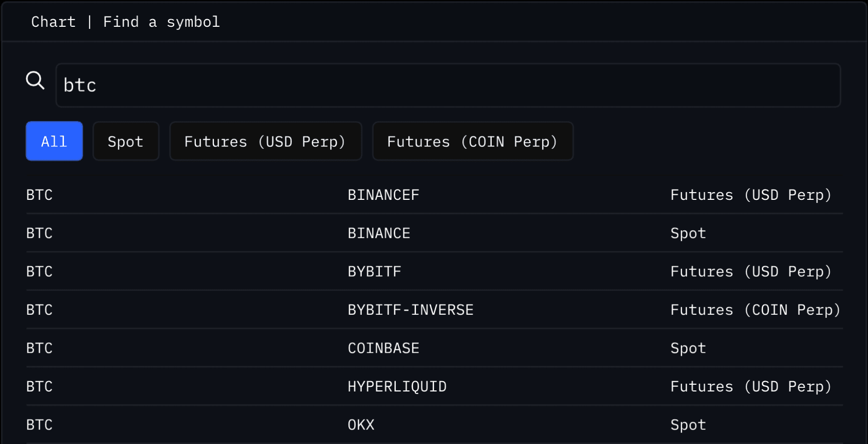868x444 pixels.
Task: Click the magnifying glass search icon
Action: [x=35, y=80]
